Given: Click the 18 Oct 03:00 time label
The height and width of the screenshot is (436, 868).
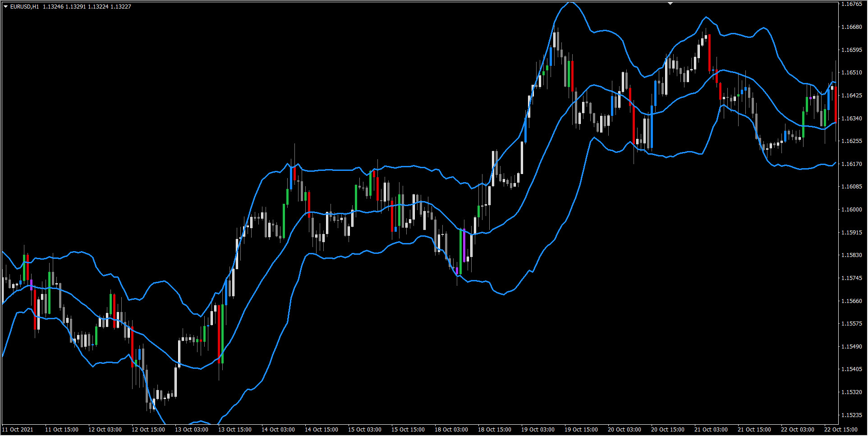Looking at the screenshot, I should [451, 430].
